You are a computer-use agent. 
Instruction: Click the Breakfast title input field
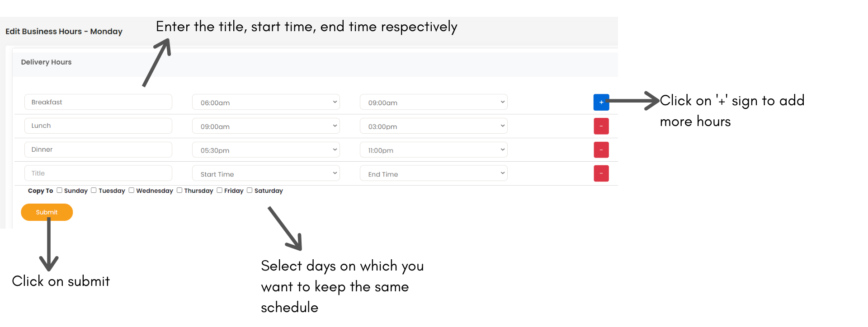coord(98,102)
